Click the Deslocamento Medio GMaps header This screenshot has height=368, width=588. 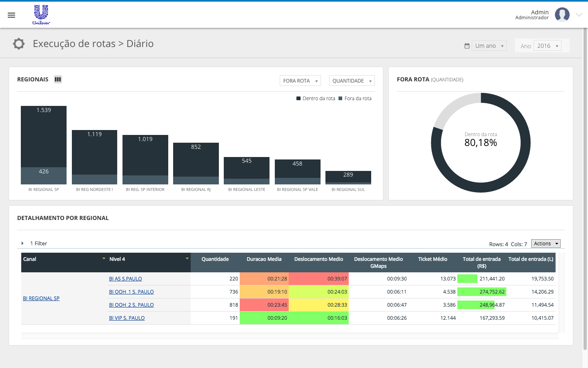tap(379, 263)
